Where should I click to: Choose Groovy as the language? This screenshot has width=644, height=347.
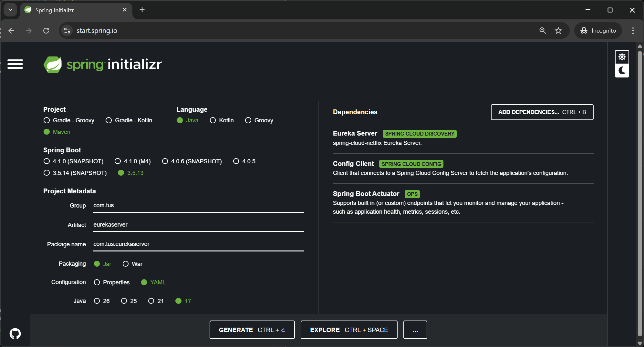(259, 120)
